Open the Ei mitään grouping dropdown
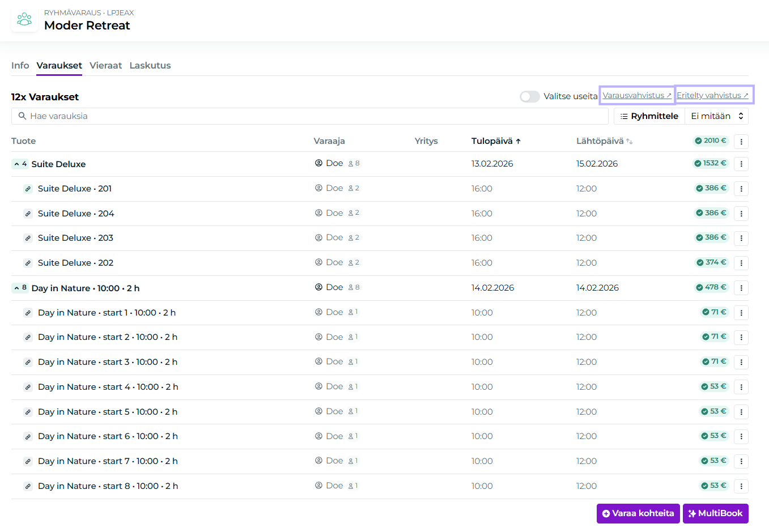This screenshot has width=769, height=532. (716, 116)
